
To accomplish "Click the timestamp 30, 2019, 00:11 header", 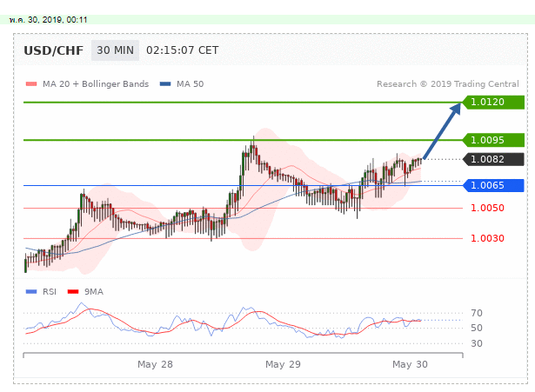I will pos(48,20).
